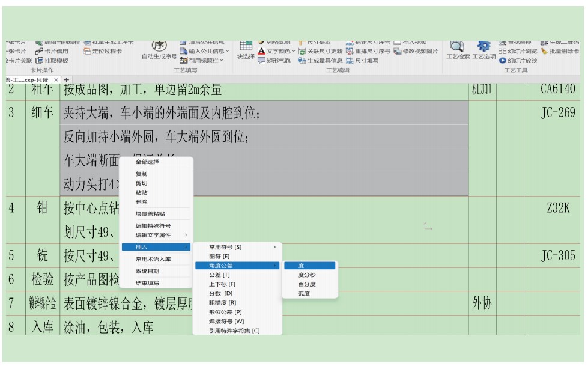Viewport: 588px width, 366px height.
Task: Expand the 引用标题栏 dropdown arrow
Action: pyautogui.click(x=222, y=61)
